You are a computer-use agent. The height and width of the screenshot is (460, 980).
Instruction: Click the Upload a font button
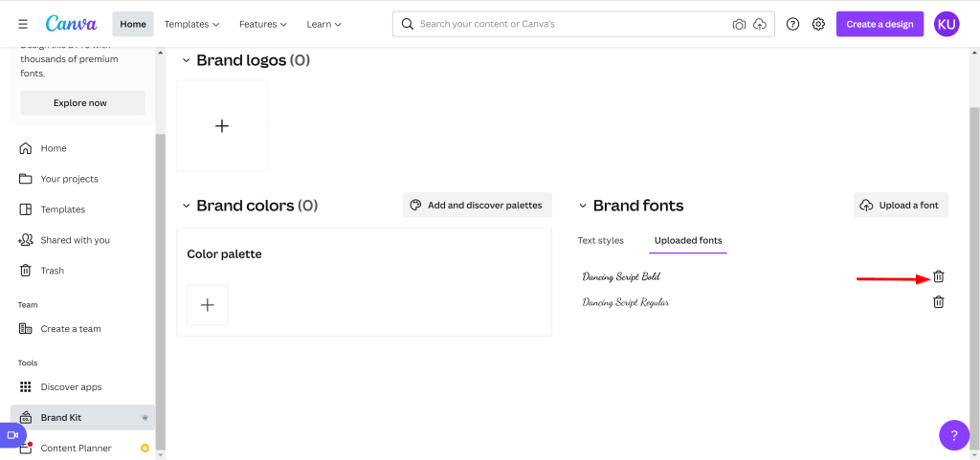[900, 206]
